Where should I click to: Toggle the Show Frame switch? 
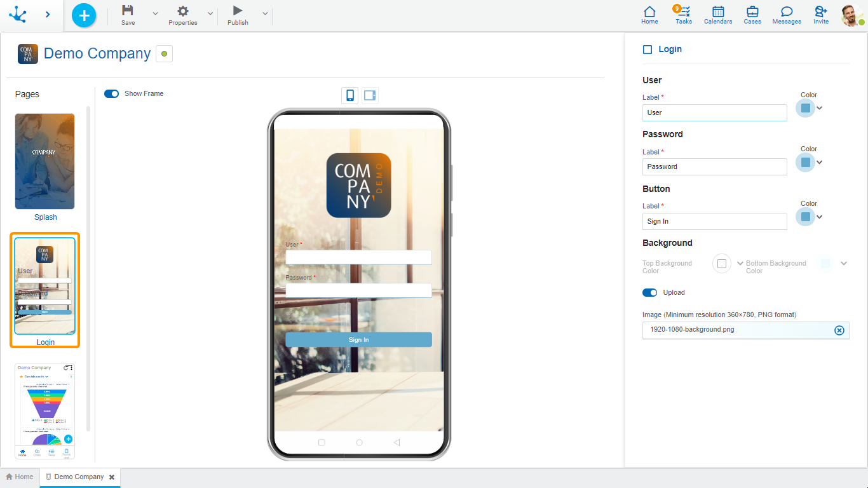tap(112, 93)
